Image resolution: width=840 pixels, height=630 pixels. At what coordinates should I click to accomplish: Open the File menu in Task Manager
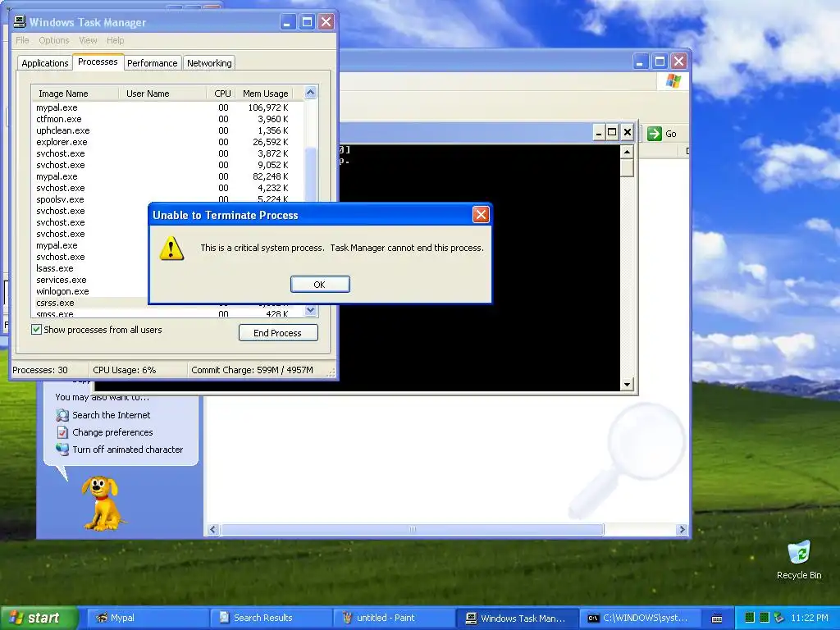(22, 40)
